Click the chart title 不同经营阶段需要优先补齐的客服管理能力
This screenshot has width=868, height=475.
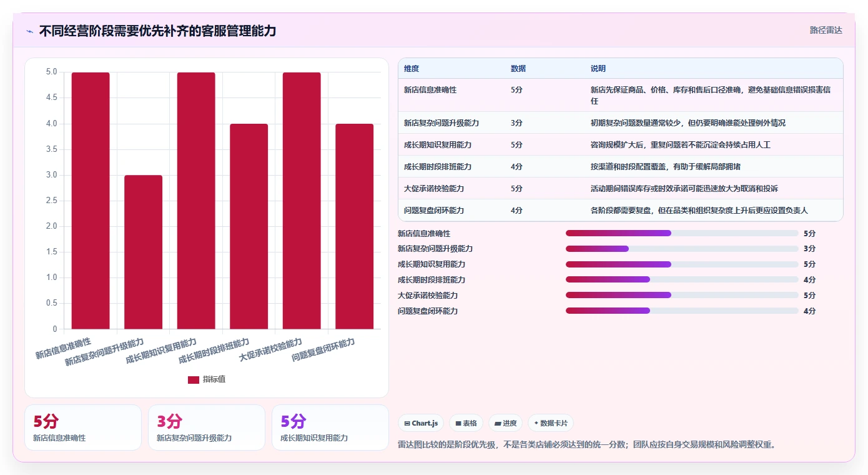click(157, 31)
